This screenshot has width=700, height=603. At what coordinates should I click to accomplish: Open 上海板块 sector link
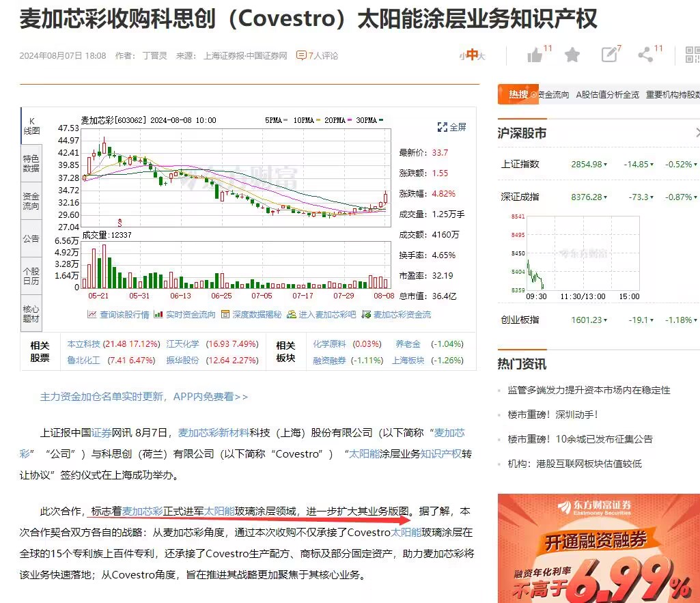408,360
